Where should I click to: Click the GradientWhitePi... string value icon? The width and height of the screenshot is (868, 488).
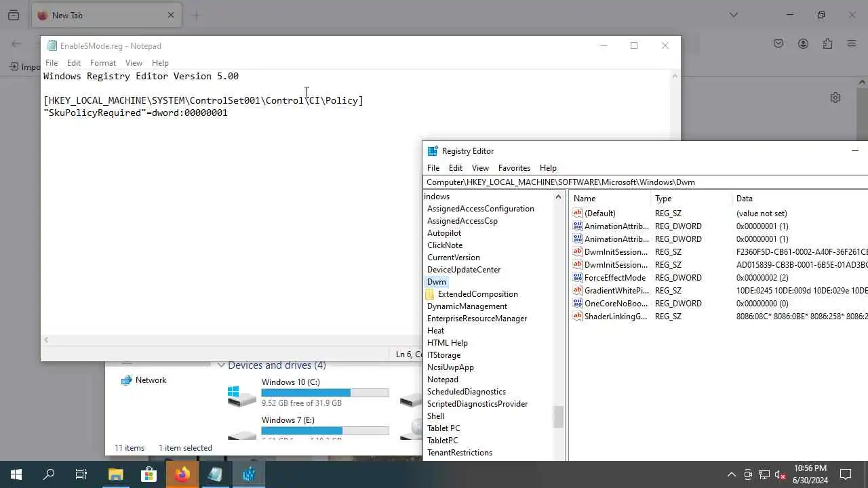(578, 291)
